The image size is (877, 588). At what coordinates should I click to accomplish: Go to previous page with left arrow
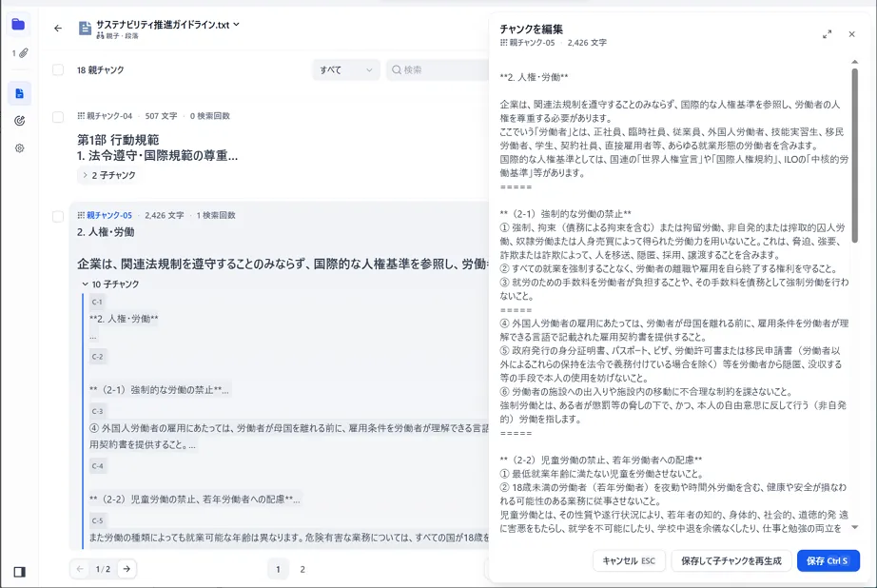(80, 569)
